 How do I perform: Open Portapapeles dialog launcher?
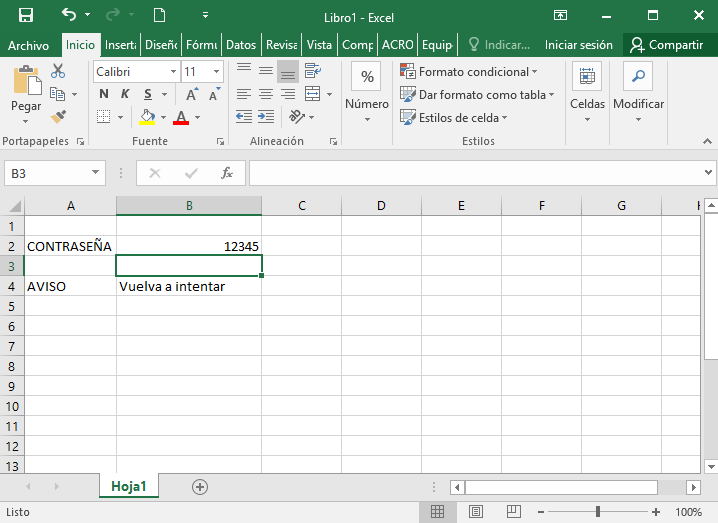coord(81,142)
